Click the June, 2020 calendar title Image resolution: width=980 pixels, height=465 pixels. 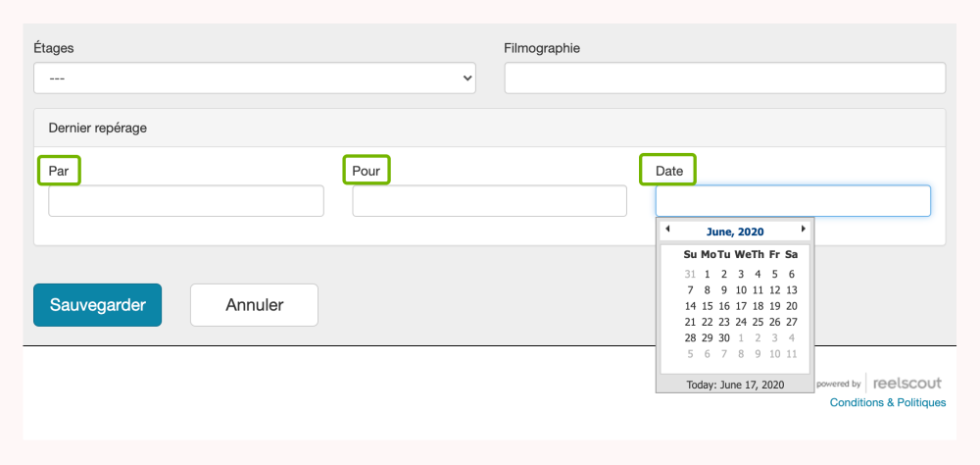(735, 232)
